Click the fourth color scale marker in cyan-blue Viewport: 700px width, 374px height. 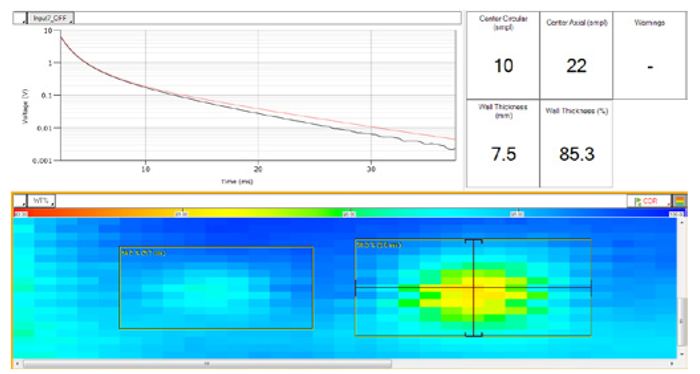coord(517,214)
